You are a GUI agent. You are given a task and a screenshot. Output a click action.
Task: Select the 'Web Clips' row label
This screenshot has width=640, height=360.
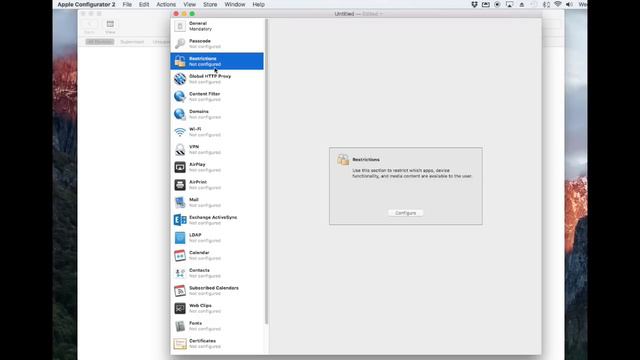(x=200, y=306)
